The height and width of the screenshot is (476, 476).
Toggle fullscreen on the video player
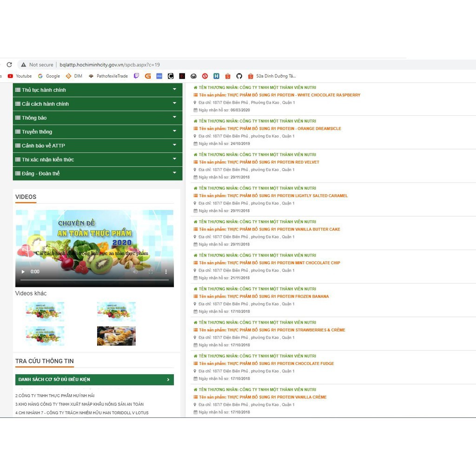pyautogui.click(x=151, y=271)
